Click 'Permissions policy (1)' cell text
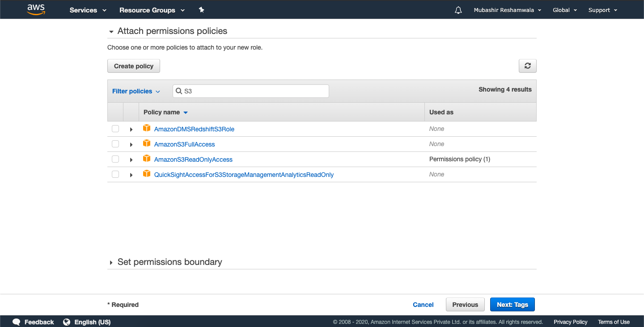This screenshot has height=327, width=644. click(x=460, y=159)
